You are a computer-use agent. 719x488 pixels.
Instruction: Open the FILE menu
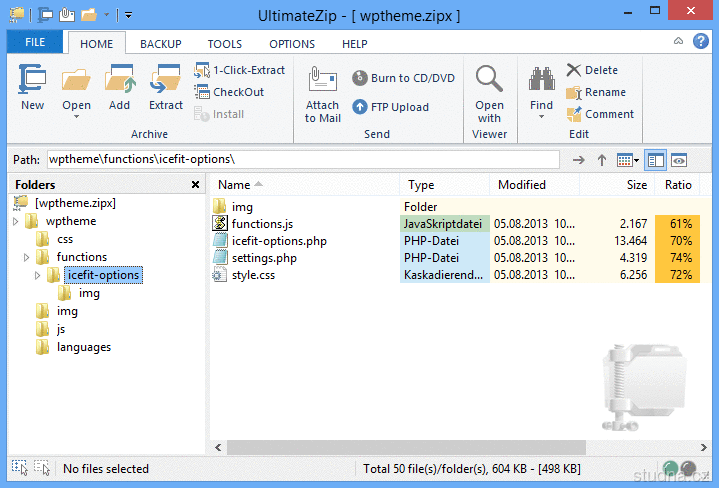[x=35, y=43]
